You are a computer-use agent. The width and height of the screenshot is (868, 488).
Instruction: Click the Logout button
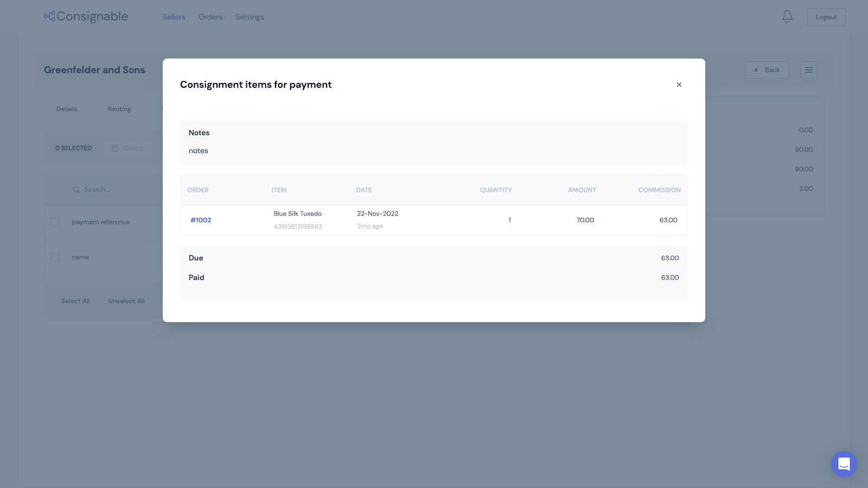click(826, 17)
